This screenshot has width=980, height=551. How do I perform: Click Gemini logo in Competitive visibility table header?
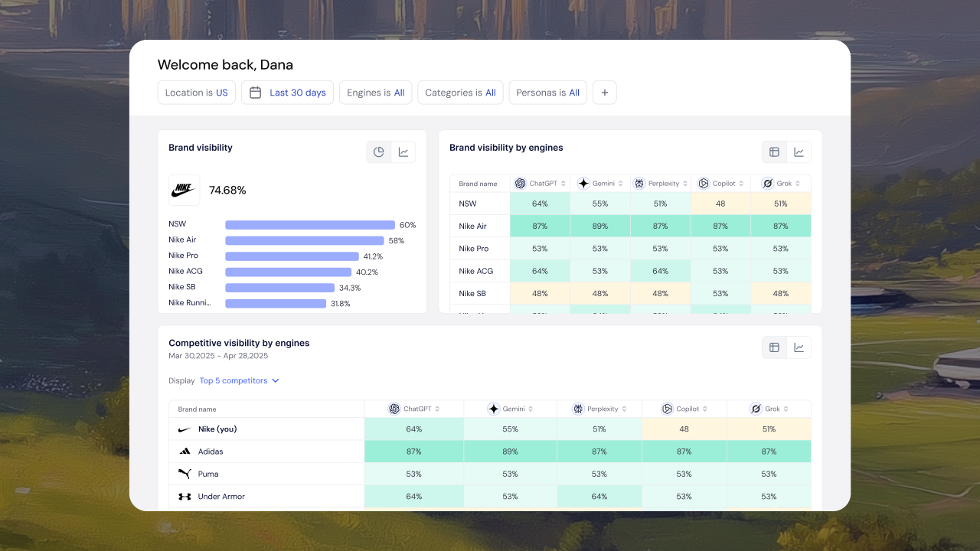[x=494, y=409]
